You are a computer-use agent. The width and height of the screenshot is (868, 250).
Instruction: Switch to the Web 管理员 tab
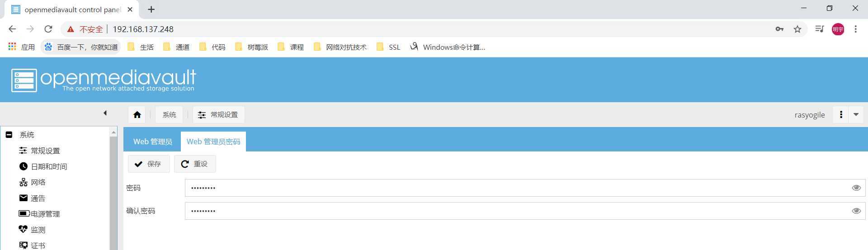[x=152, y=142]
